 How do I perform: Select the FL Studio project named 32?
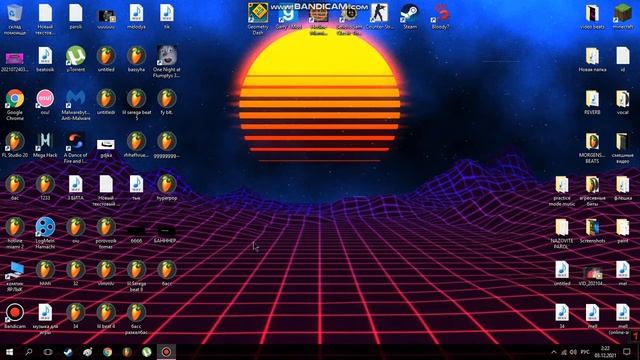tap(76, 273)
